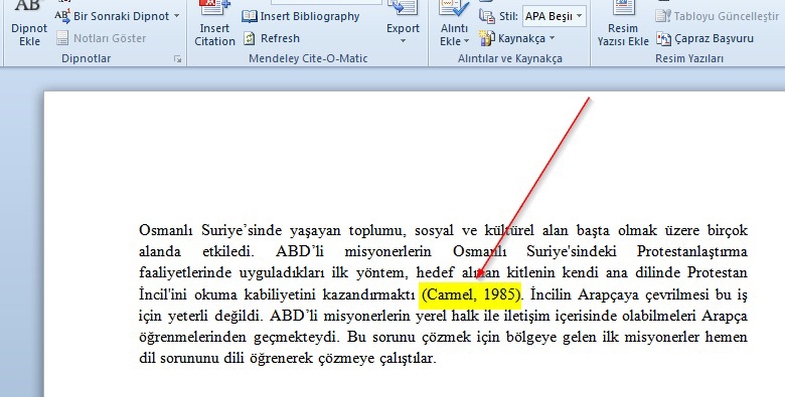Click the Tabloyu Güncelleştir button
This screenshot has width=785, height=397.
717,17
